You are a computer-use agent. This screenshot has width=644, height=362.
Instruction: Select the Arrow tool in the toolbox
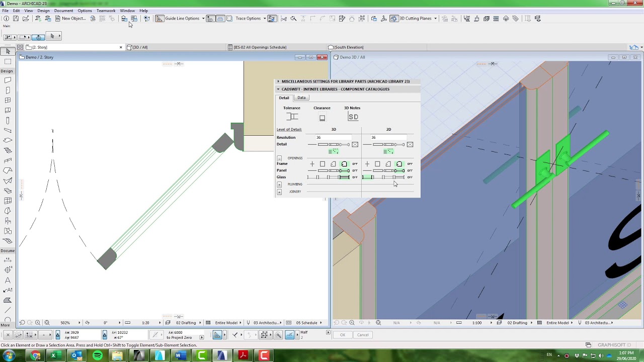(8, 51)
